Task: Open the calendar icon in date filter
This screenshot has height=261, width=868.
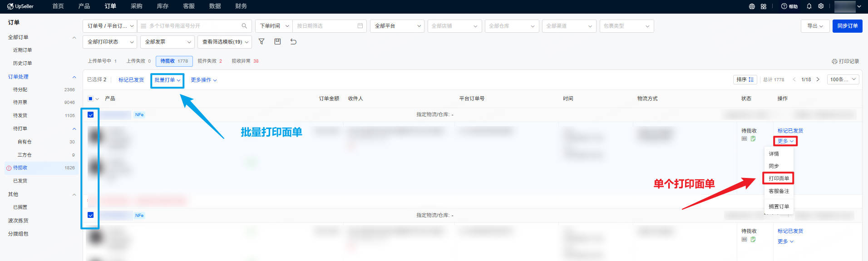Action: 360,26
